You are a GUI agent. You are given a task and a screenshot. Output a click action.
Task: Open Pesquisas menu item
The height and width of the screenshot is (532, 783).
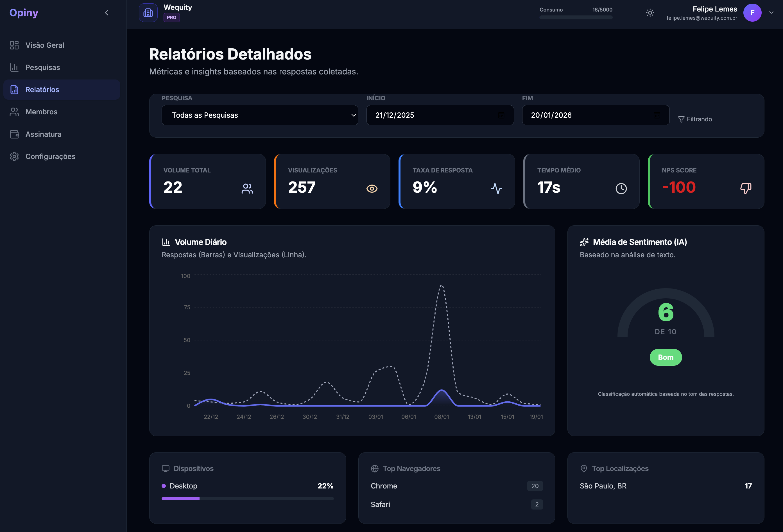pyautogui.click(x=42, y=67)
